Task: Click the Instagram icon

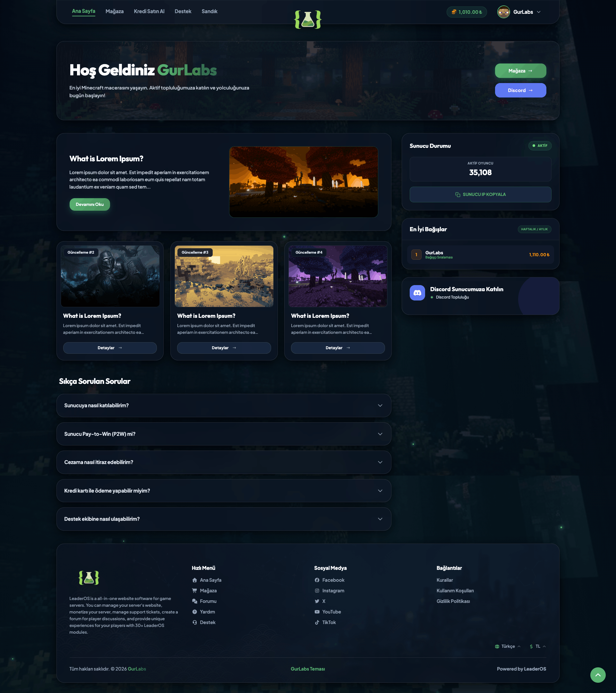Action: point(317,591)
